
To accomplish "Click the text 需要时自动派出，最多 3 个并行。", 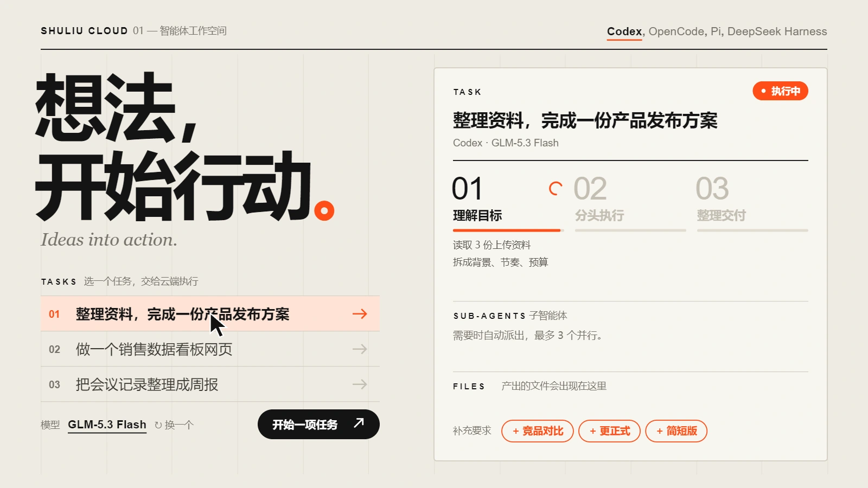I will point(528,336).
